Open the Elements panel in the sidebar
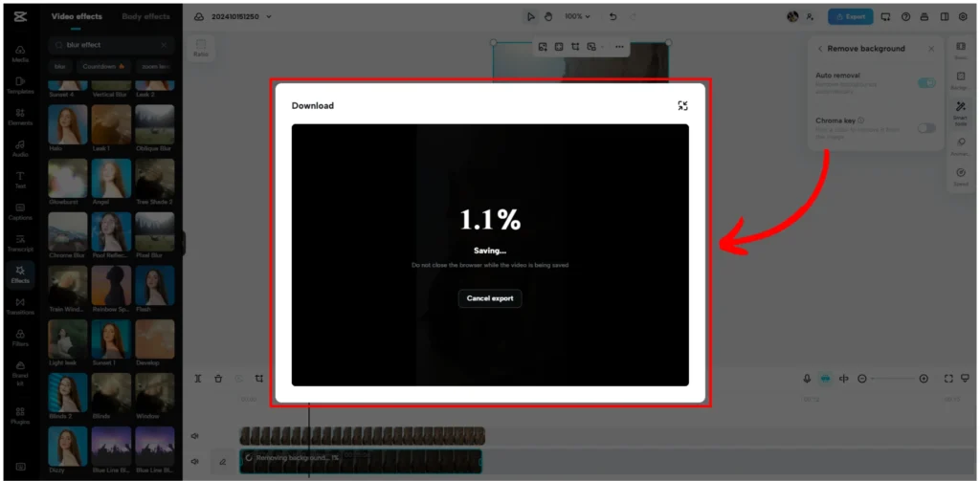The image size is (980, 481). (20, 117)
